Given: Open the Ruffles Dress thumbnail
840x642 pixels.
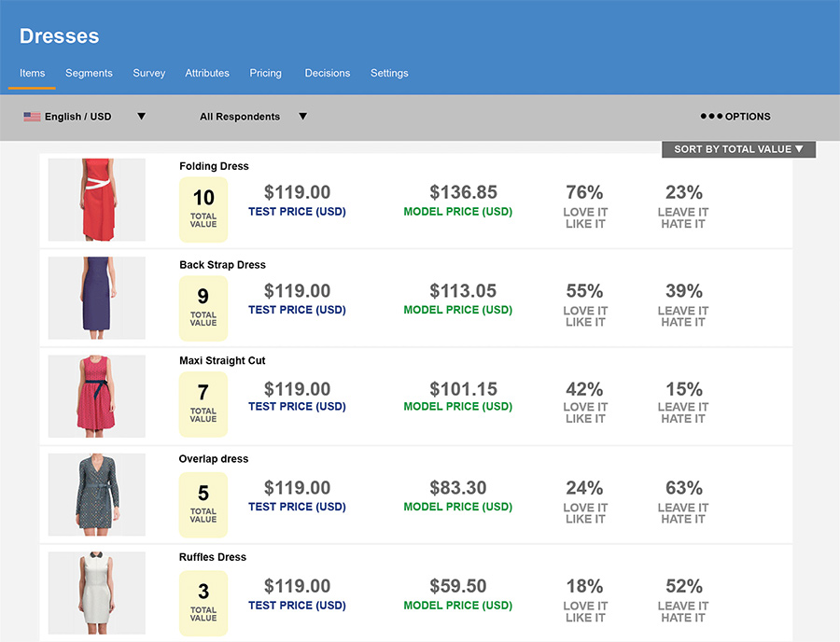Looking at the screenshot, I should click(x=97, y=593).
